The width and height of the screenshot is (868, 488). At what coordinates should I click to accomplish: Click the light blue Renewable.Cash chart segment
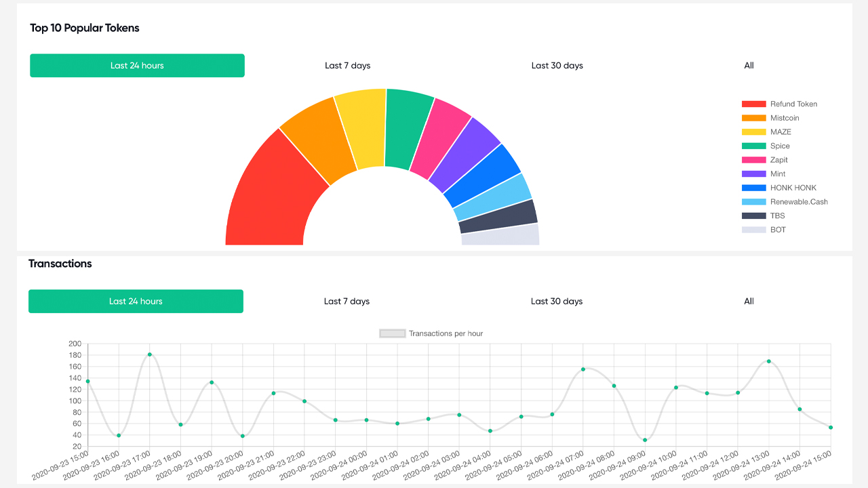click(492, 198)
